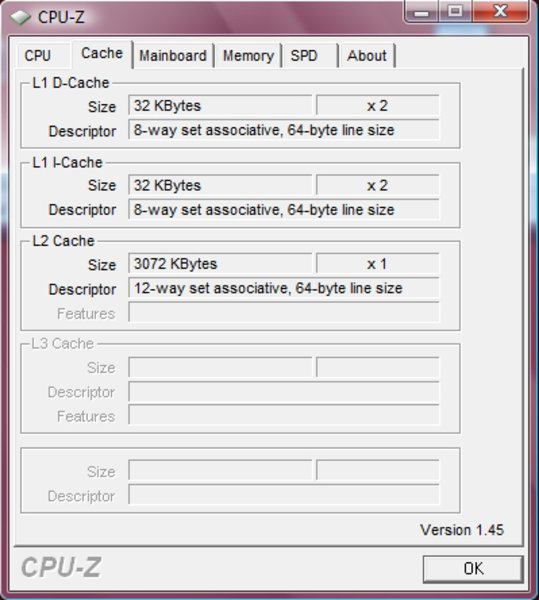Click the CPU-Z diamond icon in title bar
The image size is (539, 600).
click(x=20, y=17)
